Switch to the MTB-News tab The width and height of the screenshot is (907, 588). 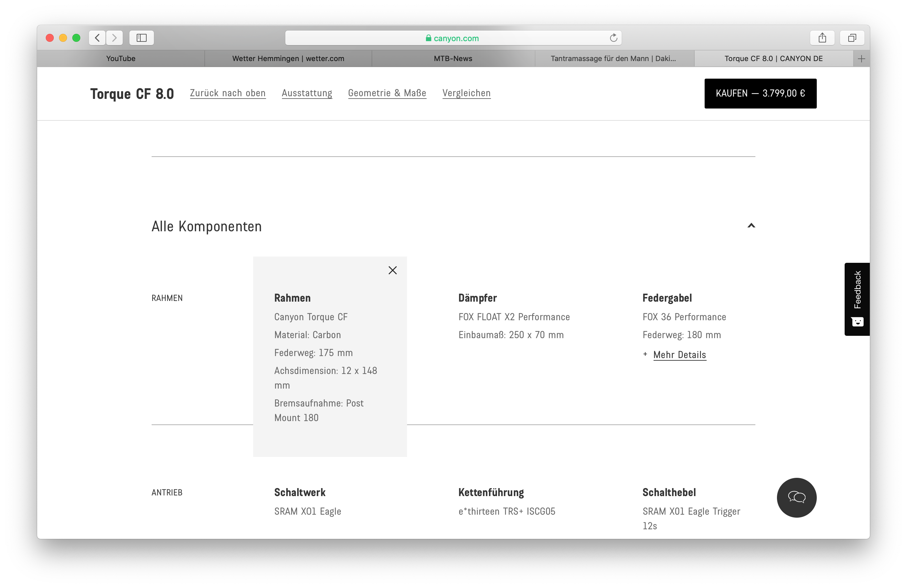click(x=453, y=59)
